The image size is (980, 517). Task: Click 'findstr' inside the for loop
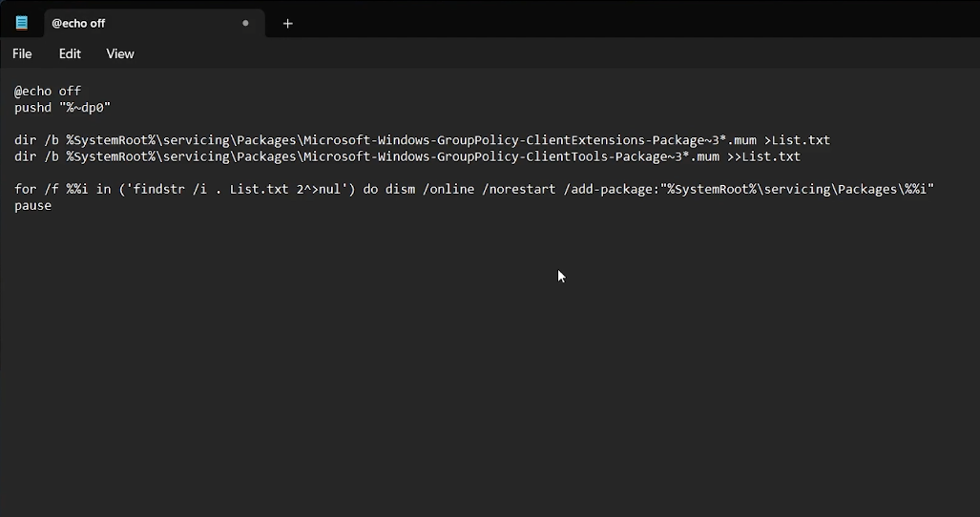point(158,189)
